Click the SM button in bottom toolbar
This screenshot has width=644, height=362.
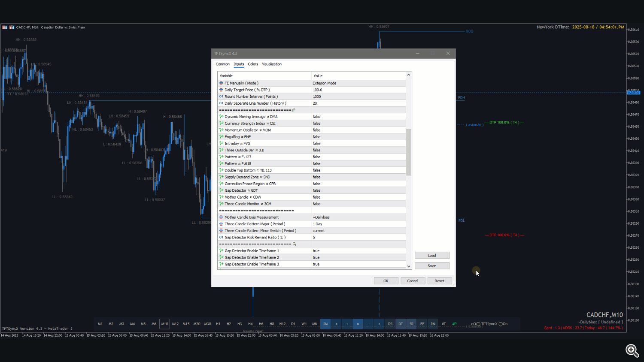coord(325,324)
